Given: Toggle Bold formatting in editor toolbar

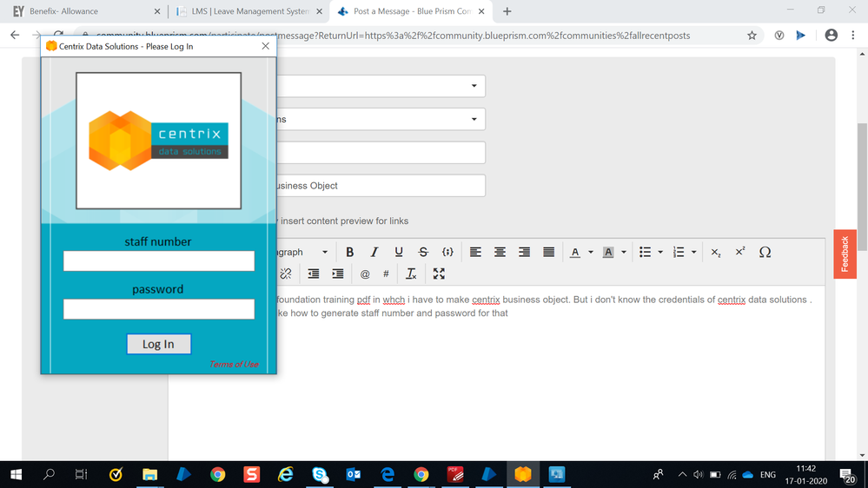Looking at the screenshot, I should tap(350, 253).
